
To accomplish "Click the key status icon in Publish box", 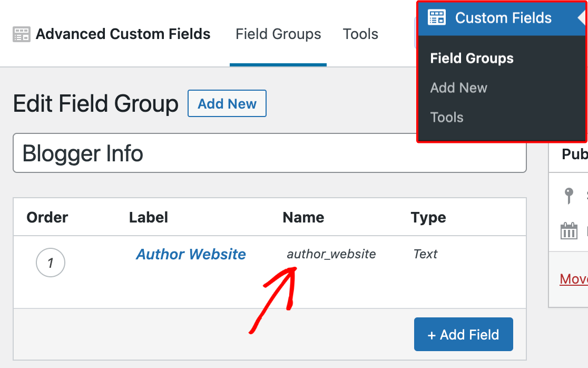I will coord(569,196).
